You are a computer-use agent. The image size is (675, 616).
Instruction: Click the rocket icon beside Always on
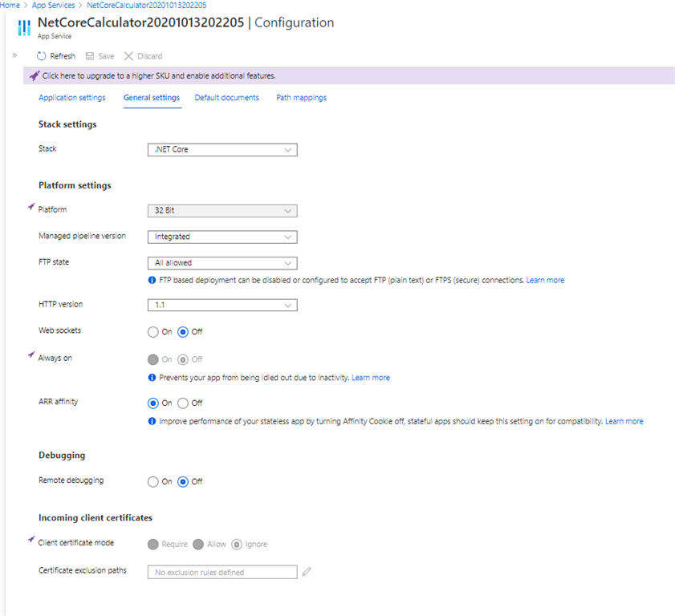coord(31,355)
